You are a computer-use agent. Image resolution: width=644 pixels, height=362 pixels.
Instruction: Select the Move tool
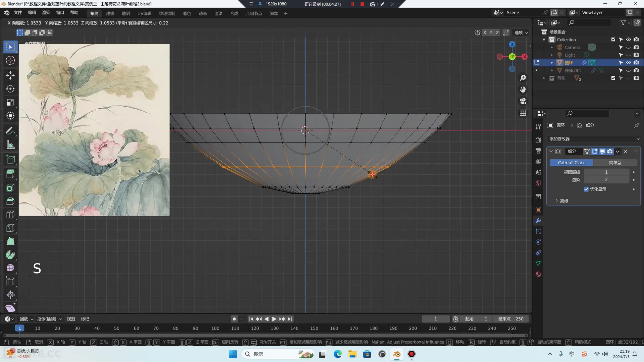click(10, 75)
